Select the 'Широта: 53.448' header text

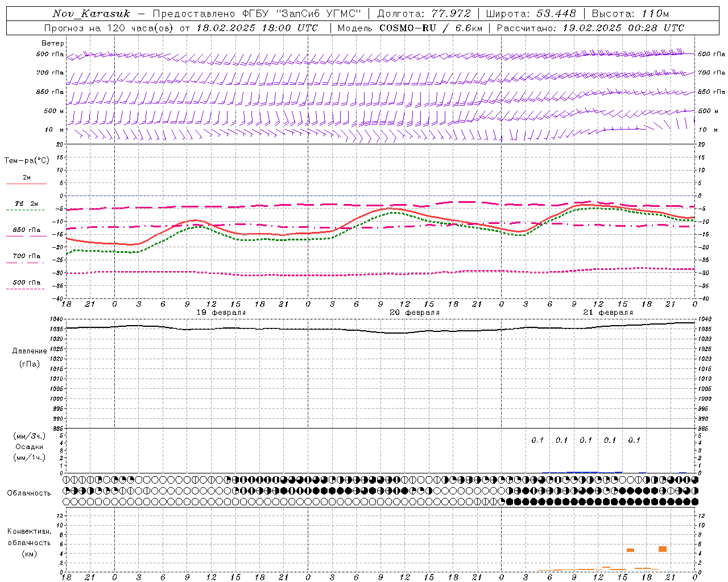(x=531, y=14)
